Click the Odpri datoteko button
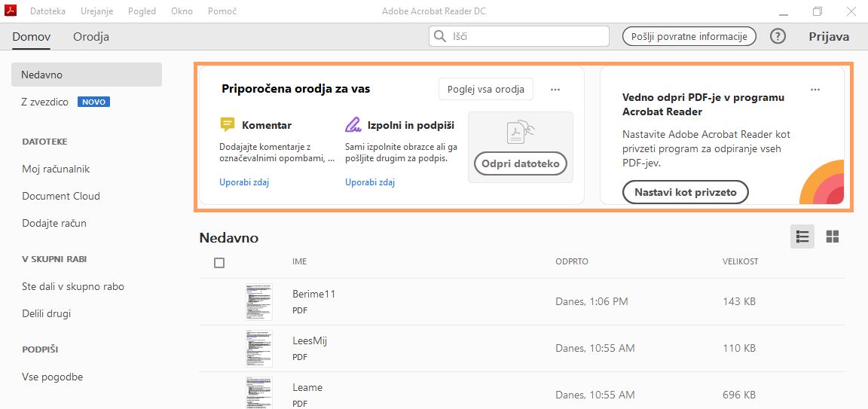 pyautogui.click(x=521, y=163)
